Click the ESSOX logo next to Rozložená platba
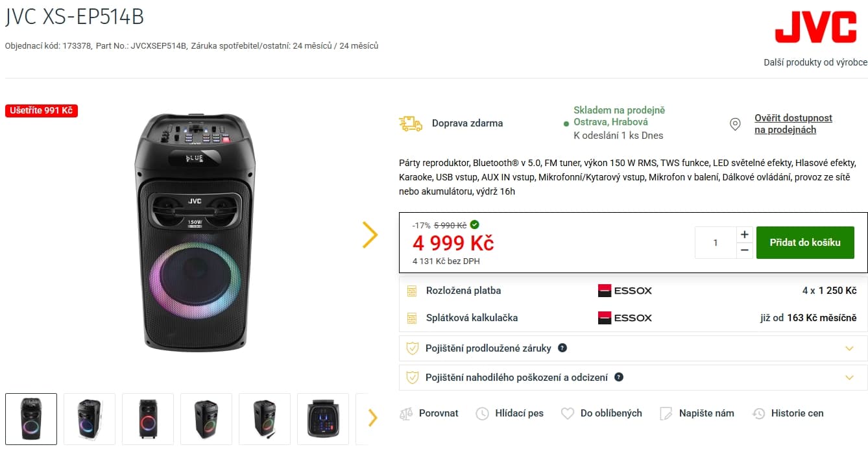The width and height of the screenshot is (868, 471). tap(625, 291)
